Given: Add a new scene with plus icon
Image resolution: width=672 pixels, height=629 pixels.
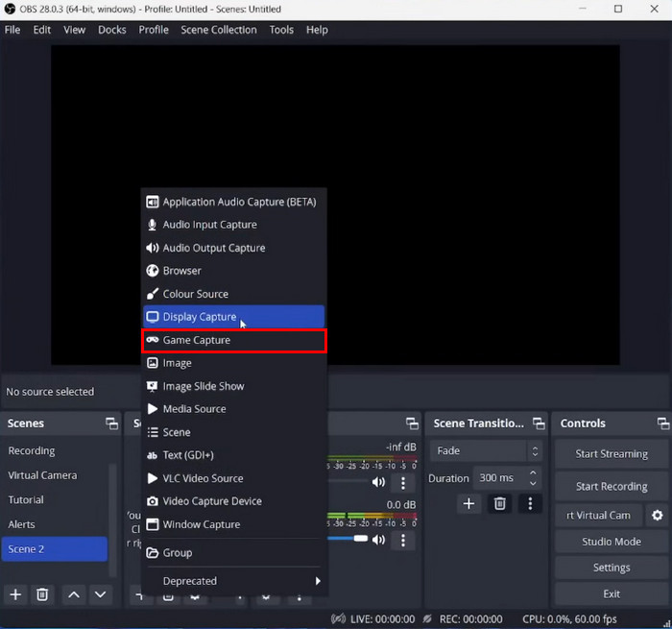Looking at the screenshot, I should (16, 594).
